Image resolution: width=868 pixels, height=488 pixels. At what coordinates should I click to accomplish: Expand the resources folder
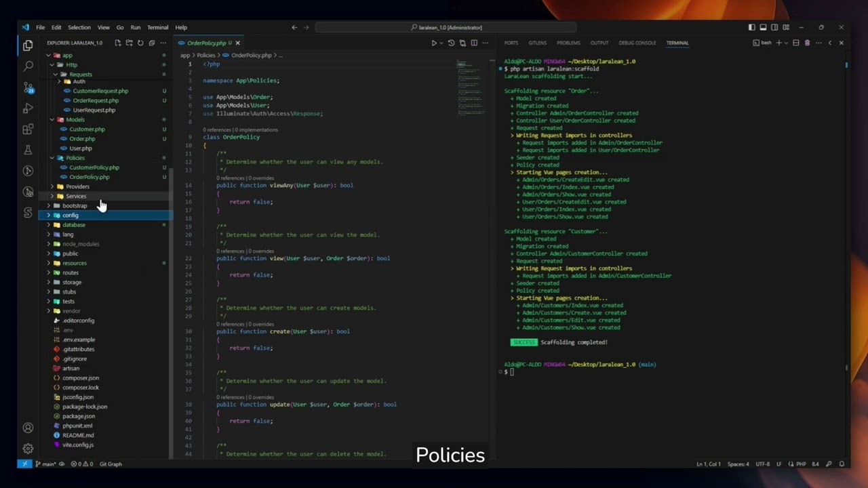click(49, 263)
